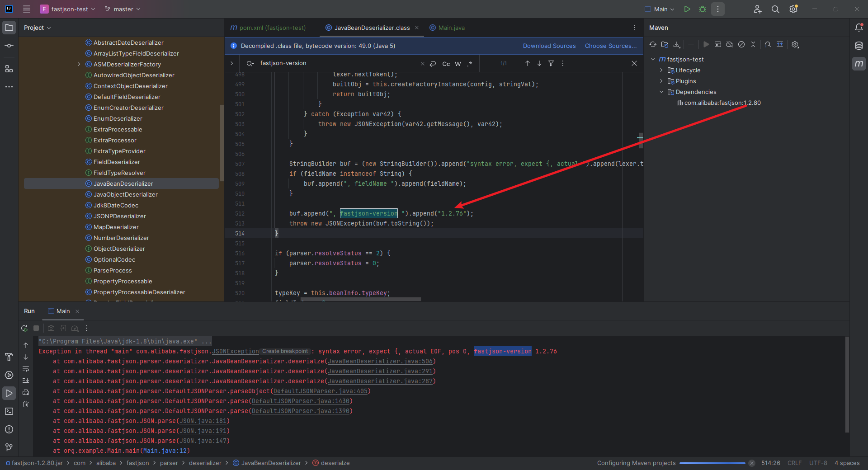Switch to the Main.java editor tab
868x470 pixels.
pos(447,28)
